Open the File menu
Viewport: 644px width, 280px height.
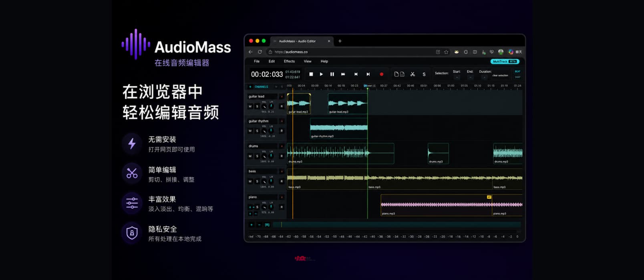[x=257, y=62]
